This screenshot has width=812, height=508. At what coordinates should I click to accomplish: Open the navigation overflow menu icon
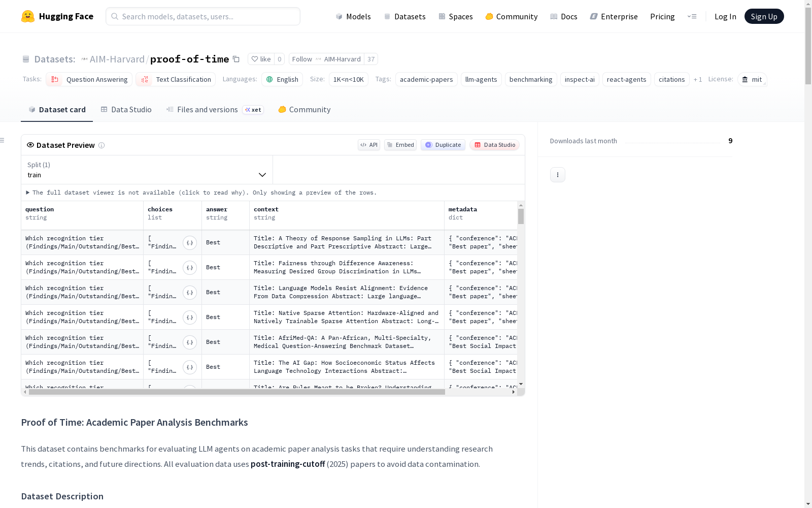692,16
